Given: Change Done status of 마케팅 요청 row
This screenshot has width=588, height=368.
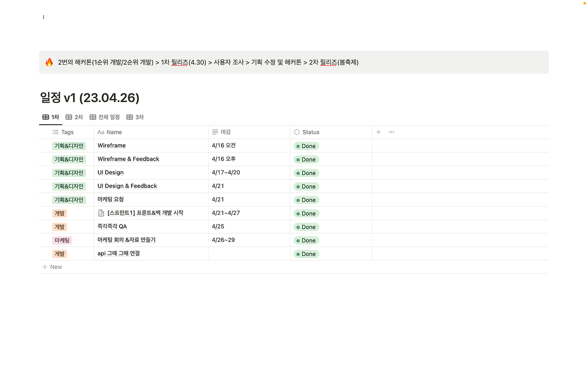Looking at the screenshot, I should pyautogui.click(x=306, y=200).
